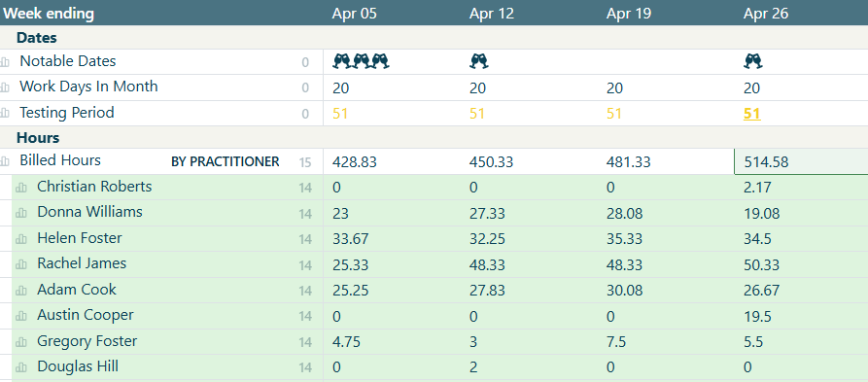Screen dimensions: 868x382
Task: Select the Apr 12 column header
Action: point(492,14)
